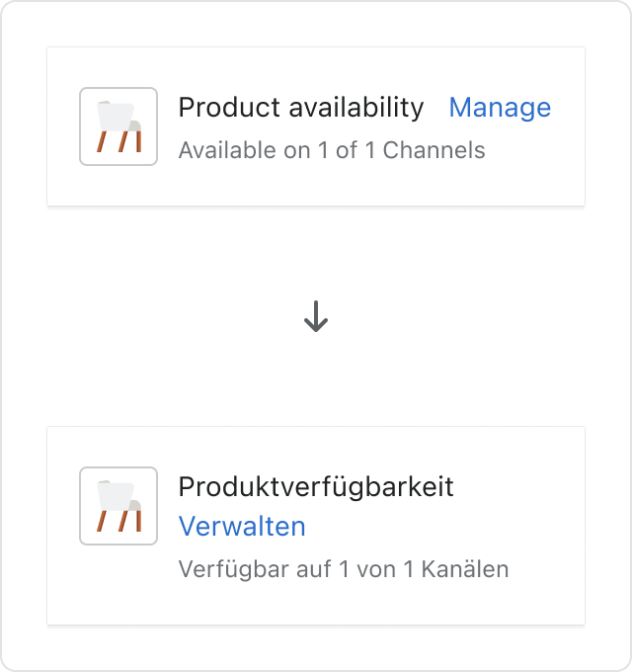
Task: Click the chair thumbnail beside Product availability
Action: tap(118, 126)
